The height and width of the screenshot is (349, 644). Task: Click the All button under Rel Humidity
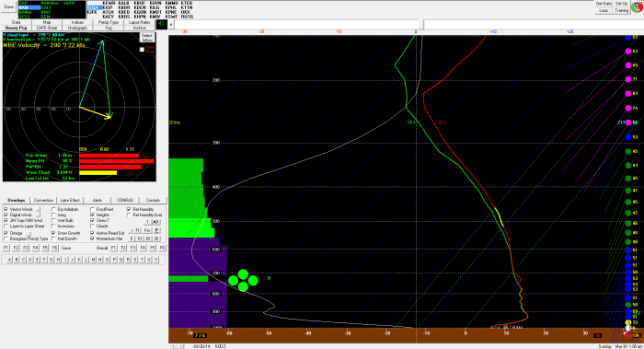click(x=155, y=222)
